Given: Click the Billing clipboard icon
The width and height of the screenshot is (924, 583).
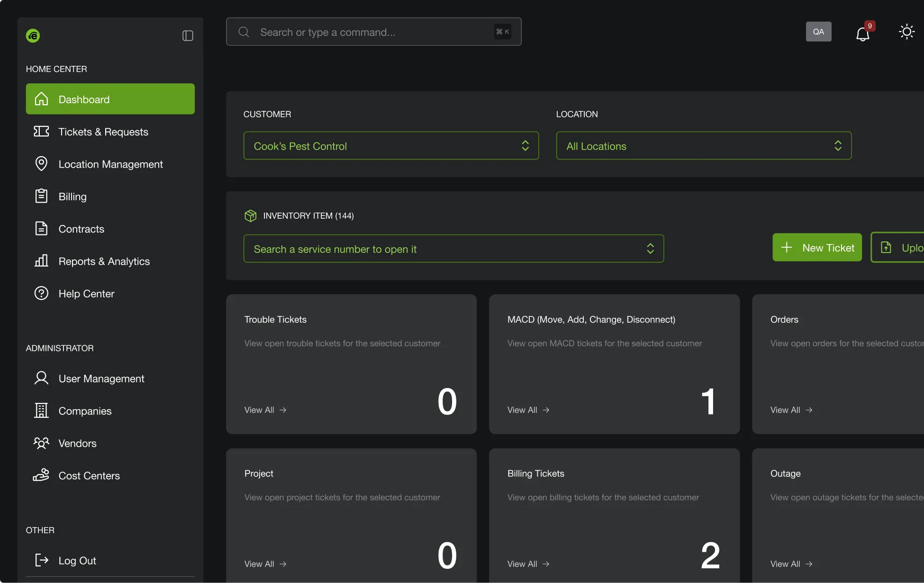Looking at the screenshot, I should click(41, 196).
